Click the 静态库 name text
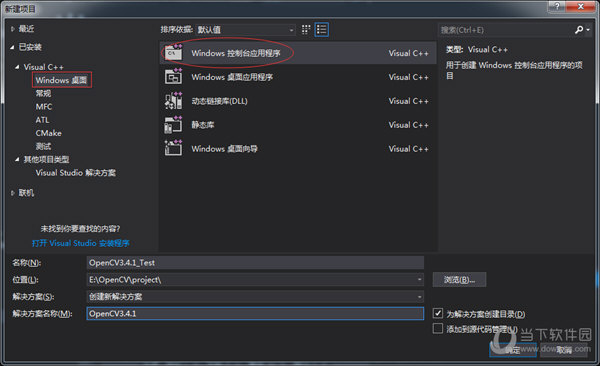 (202, 125)
